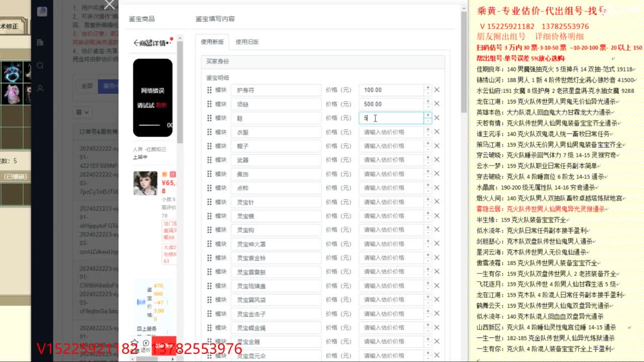The image size is (644, 362).
Task: Click the 项链 price field showing 500.00
Action: (x=391, y=104)
